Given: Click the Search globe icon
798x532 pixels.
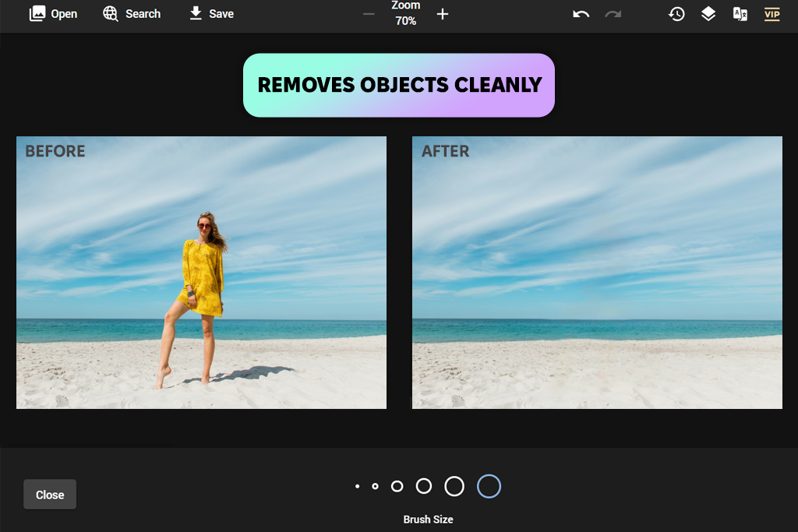Looking at the screenshot, I should pos(111,14).
